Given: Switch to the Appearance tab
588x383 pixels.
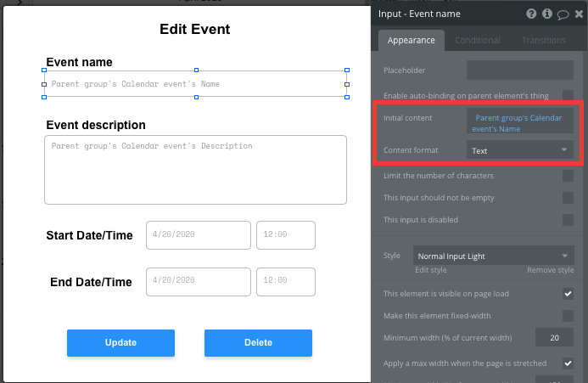Looking at the screenshot, I should coord(411,40).
